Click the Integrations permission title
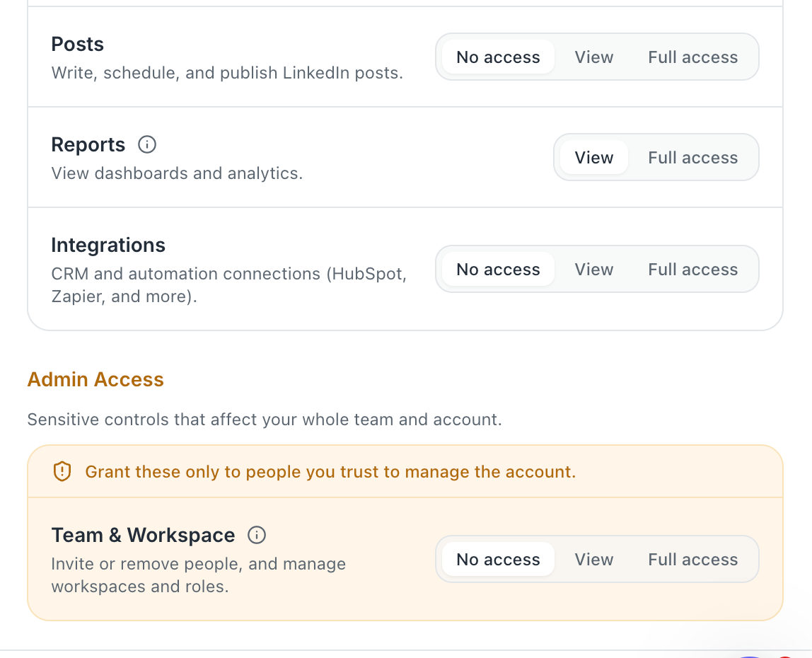 click(x=108, y=245)
